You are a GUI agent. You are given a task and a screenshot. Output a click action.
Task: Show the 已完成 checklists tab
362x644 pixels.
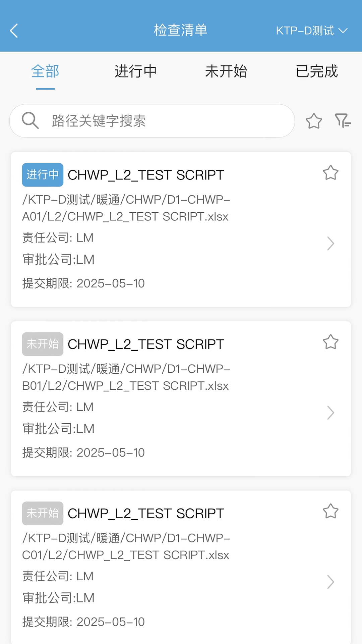(317, 71)
